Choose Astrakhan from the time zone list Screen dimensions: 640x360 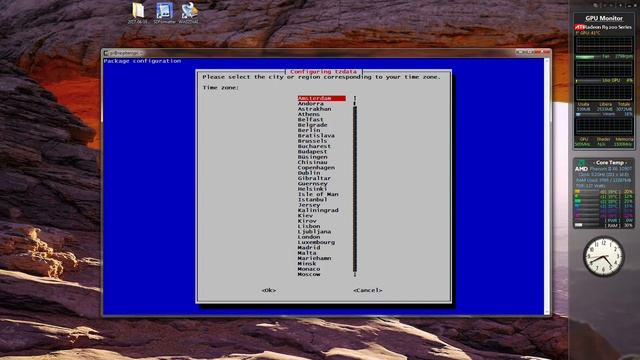coord(314,109)
